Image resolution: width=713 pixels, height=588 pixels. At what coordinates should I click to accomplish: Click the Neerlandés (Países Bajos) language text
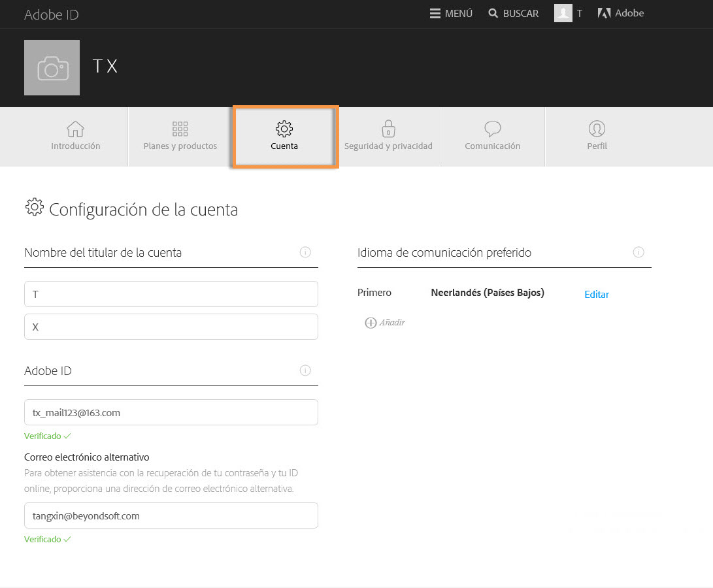[488, 293]
